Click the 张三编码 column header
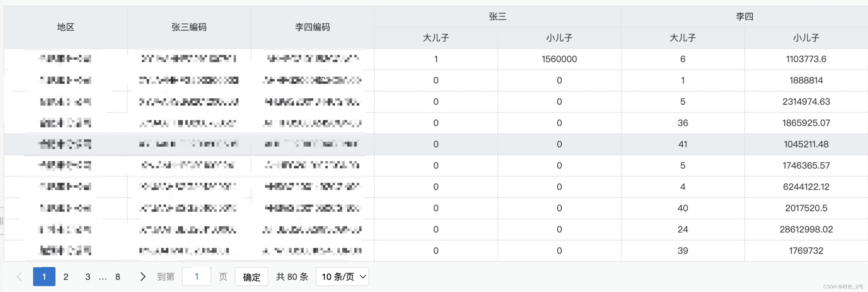This screenshot has width=868, height=292. pos(189,27)
